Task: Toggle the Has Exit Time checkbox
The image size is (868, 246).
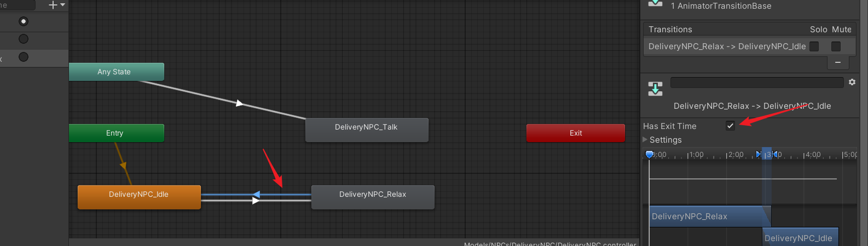Action: coord(730,126)
